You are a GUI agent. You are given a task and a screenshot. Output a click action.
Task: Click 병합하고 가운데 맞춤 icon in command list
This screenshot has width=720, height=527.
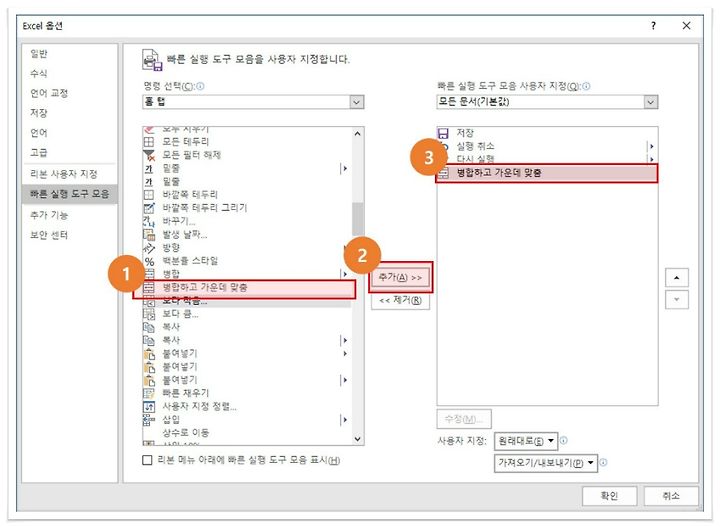149,287
